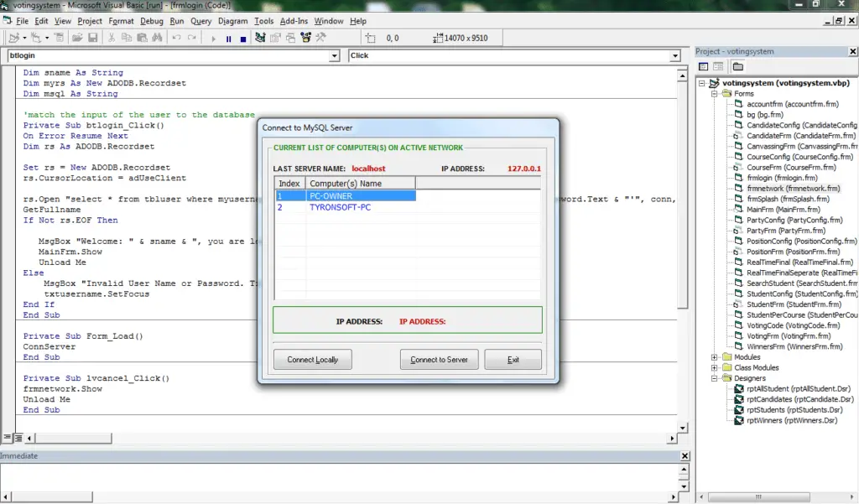Screen dimensions: 859x504
Task: Open the Add-Ins menu
Action: click(x=294, y=21)
